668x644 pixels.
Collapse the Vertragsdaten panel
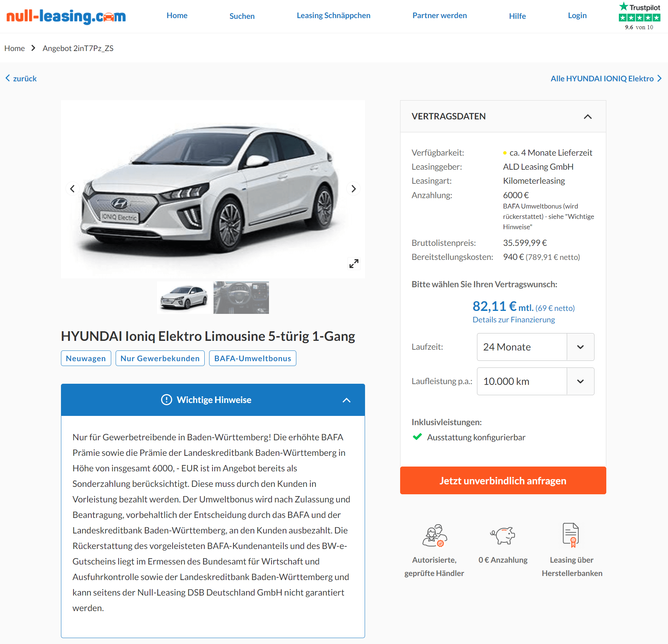pos(588,116)
